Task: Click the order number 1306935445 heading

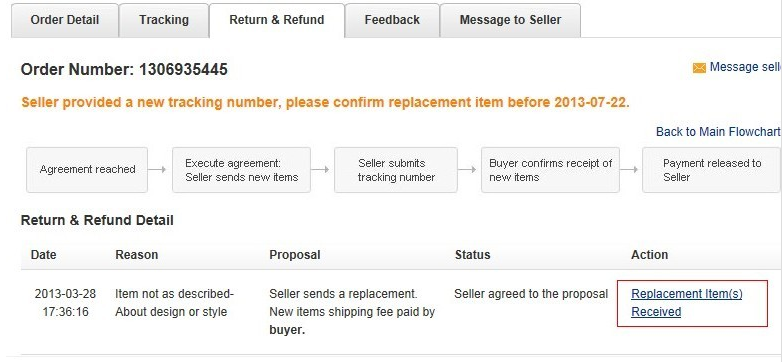Action: click(124, 69)
